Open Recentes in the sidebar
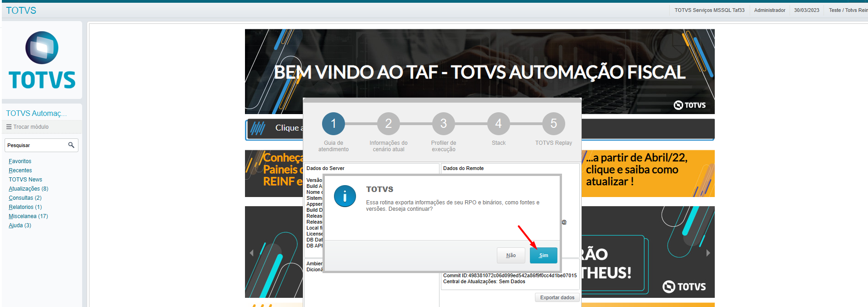Screen dimensions: 868x307 tap(20, 170)
